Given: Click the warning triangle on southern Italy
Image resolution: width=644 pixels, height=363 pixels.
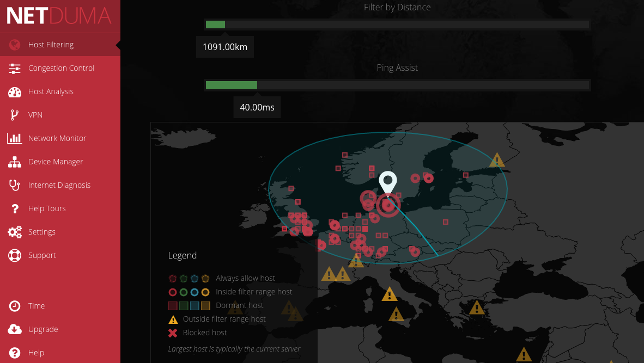Looking at the screenshot, I should click(x=396, y=314).
